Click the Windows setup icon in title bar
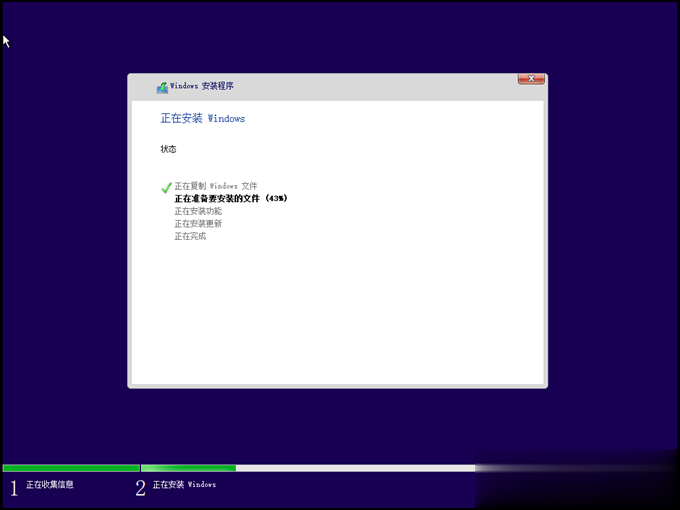 point(162,87)
